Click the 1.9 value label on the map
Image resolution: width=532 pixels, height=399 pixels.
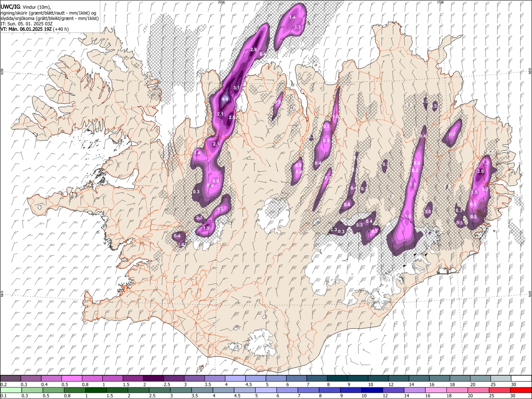click(206, 228)
